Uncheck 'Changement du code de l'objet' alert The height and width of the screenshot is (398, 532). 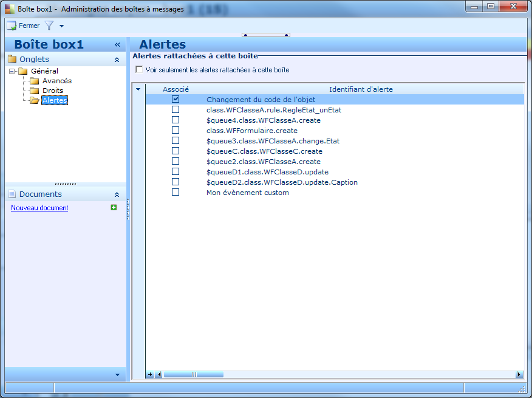(176, 99)
